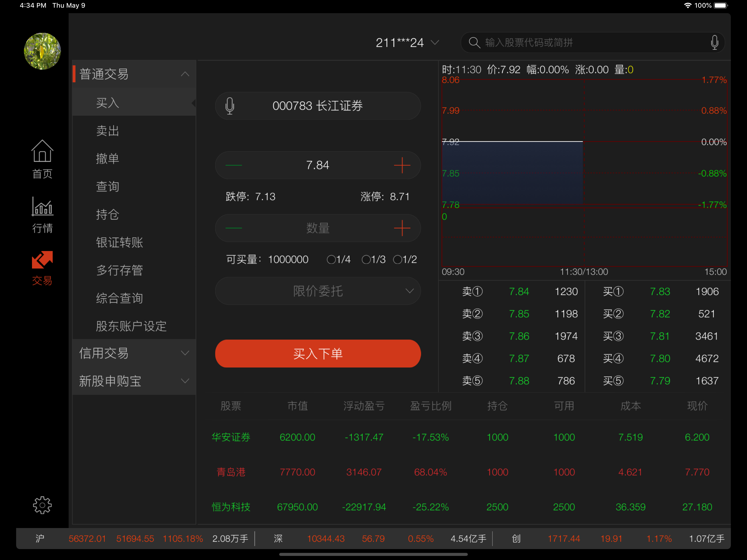
Task: Select 持仓 menu item
Action: click(x=135, y=214)
